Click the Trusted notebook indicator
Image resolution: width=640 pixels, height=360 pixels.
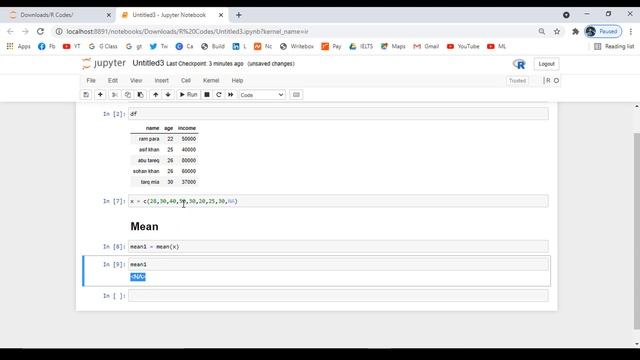coord(517,81)
